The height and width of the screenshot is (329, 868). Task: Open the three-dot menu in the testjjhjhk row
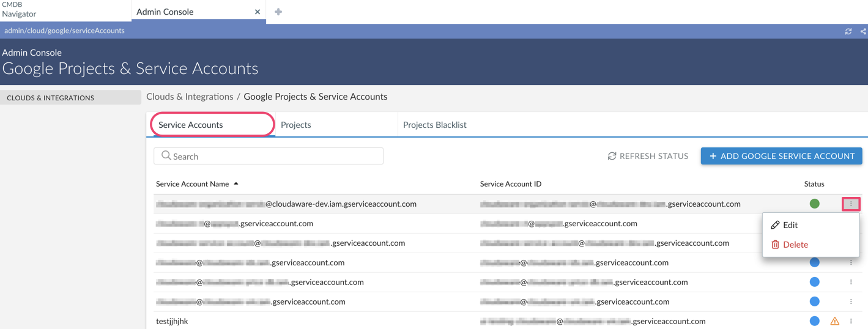pos(851,321)
